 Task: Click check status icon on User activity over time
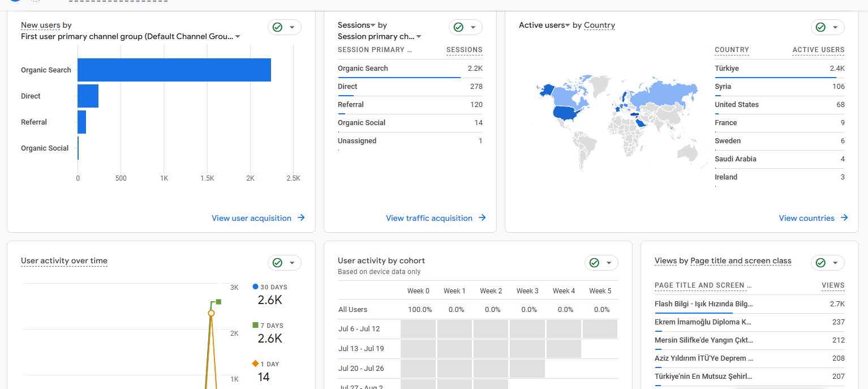(277, 263)
